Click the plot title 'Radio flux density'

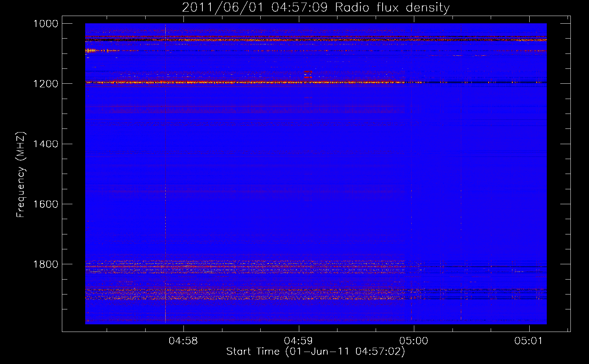392,8
